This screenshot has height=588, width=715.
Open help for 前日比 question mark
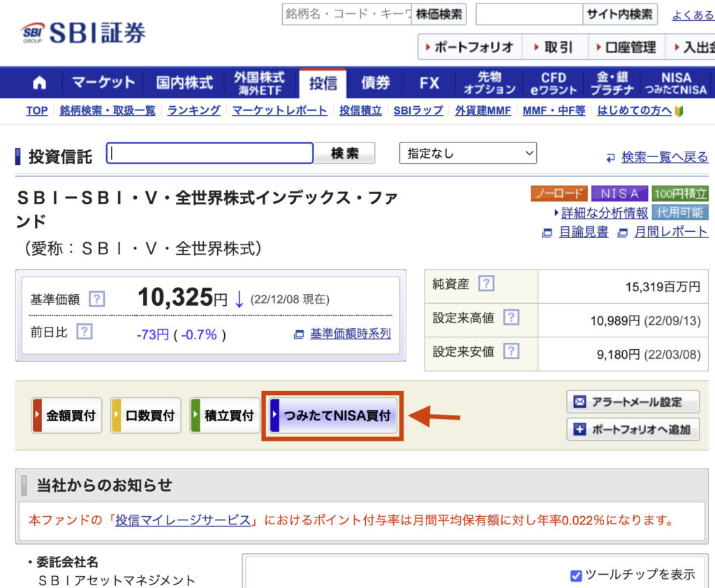(84, 332)
